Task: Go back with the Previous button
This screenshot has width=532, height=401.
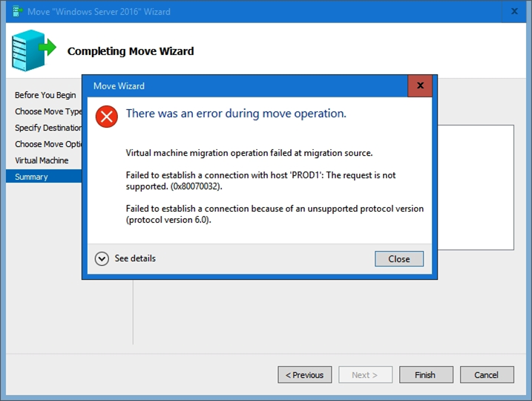Action: click(x=305, y=375)
